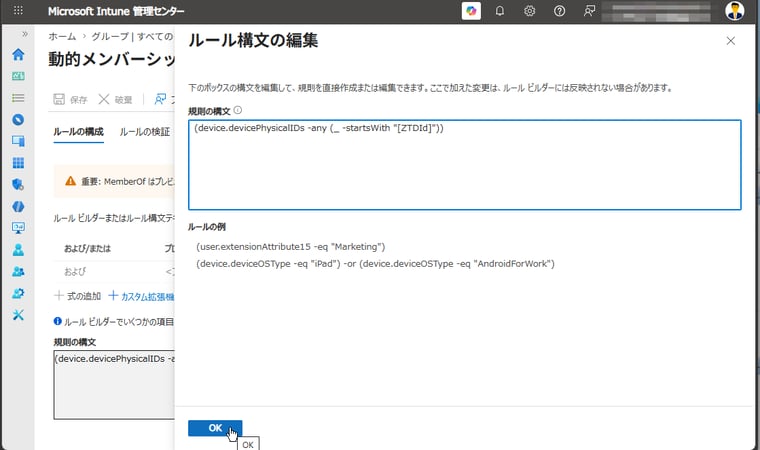Click the 式の追加 add expression link
Screen dimensions: 760x450
[77, 296]
